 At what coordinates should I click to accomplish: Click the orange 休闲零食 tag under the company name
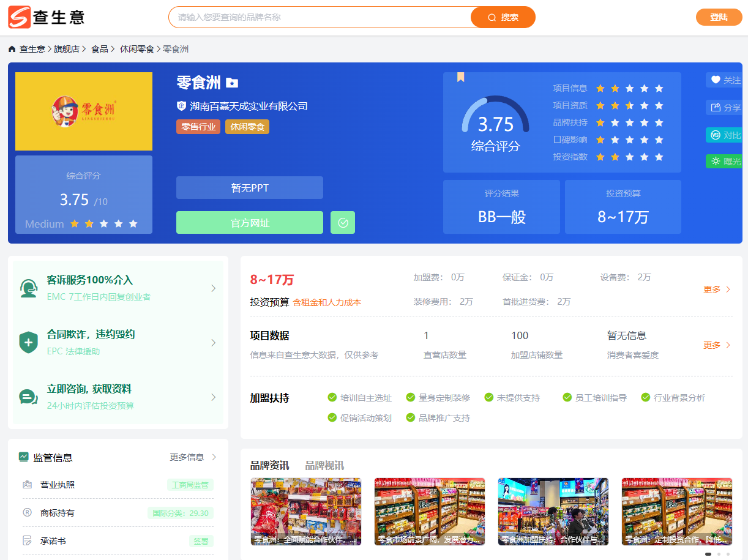(247, 127)
